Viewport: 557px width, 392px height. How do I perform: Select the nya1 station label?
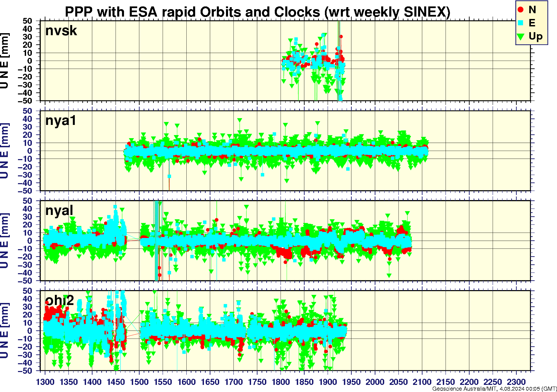point(61,121)
